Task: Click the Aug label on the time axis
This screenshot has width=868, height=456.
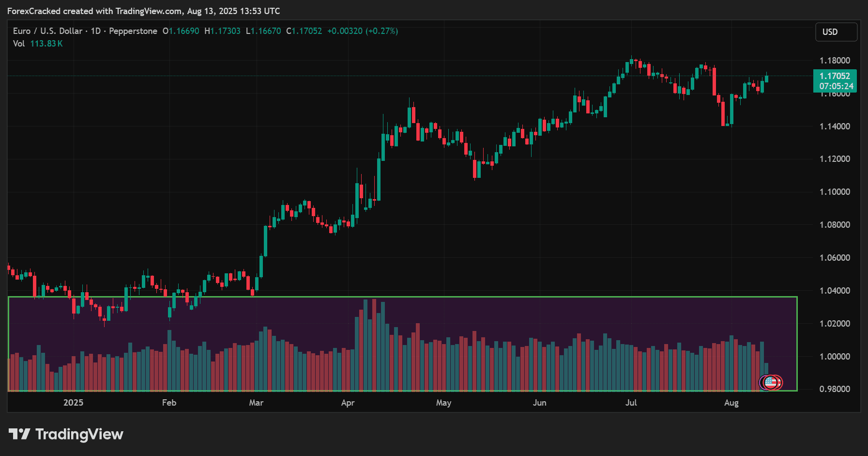Action: pos(731,403)
